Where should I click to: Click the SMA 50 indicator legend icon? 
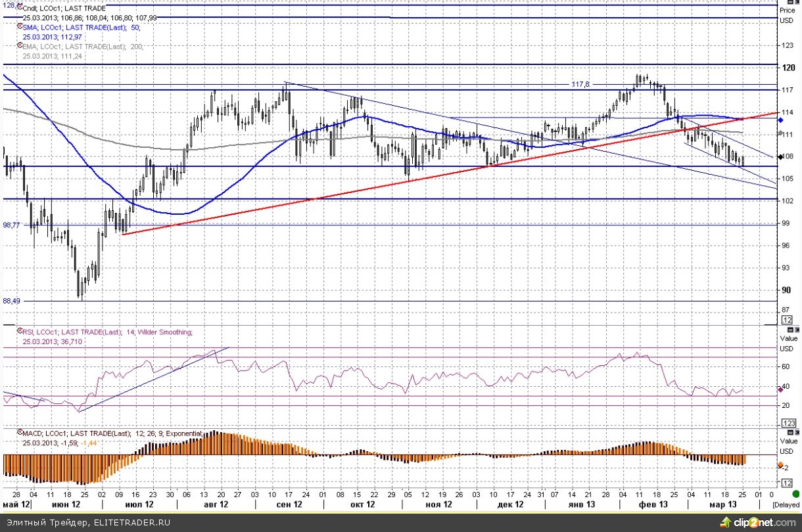point(20,28)
